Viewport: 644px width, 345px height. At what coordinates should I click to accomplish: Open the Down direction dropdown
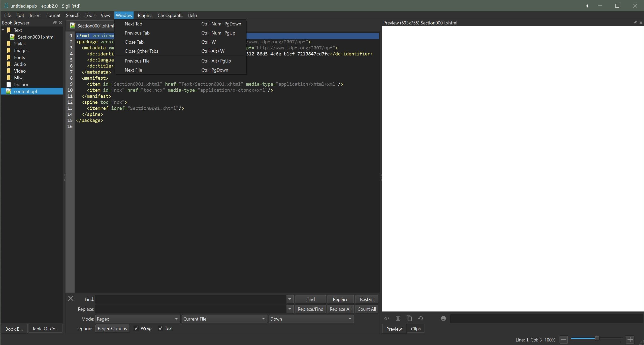pyautogui.click(x=311, y=319)
